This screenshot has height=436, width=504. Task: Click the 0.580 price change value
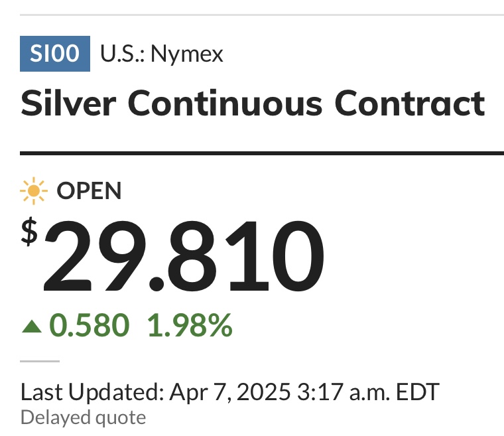click(90, 326)
